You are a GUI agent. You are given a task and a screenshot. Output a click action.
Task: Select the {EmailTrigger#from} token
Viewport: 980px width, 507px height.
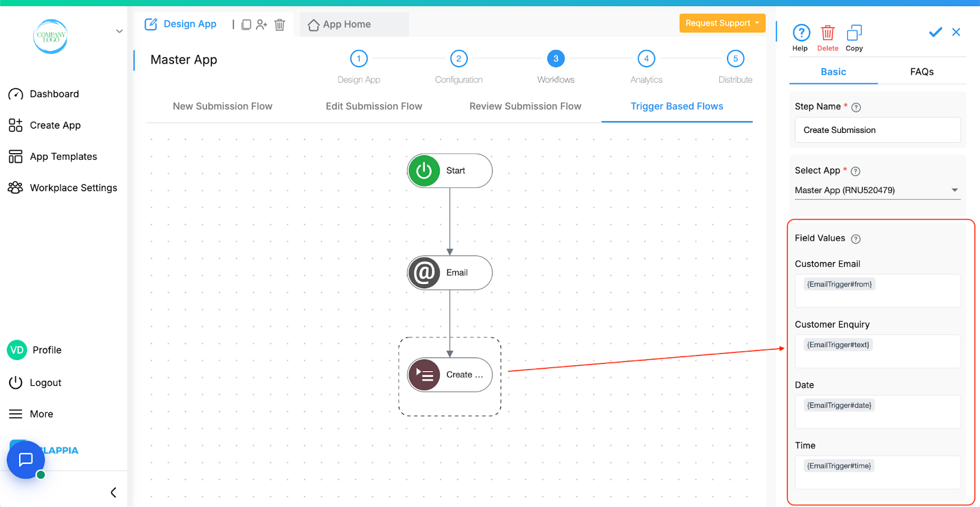839,284
